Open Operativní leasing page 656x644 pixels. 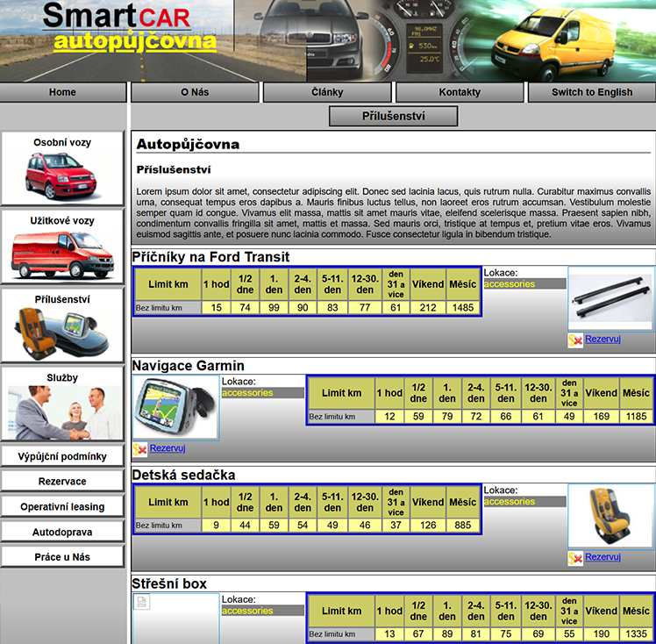(x=62, y=507)
